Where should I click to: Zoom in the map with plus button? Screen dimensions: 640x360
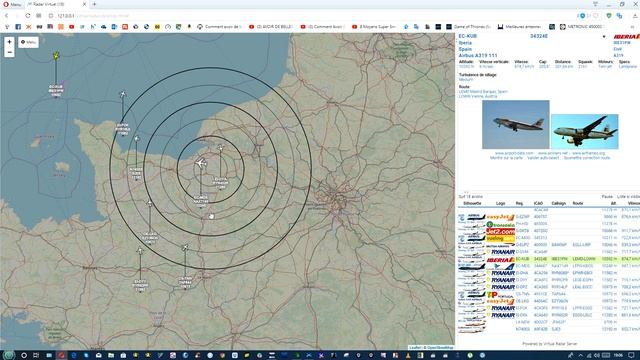click(9, 42)
